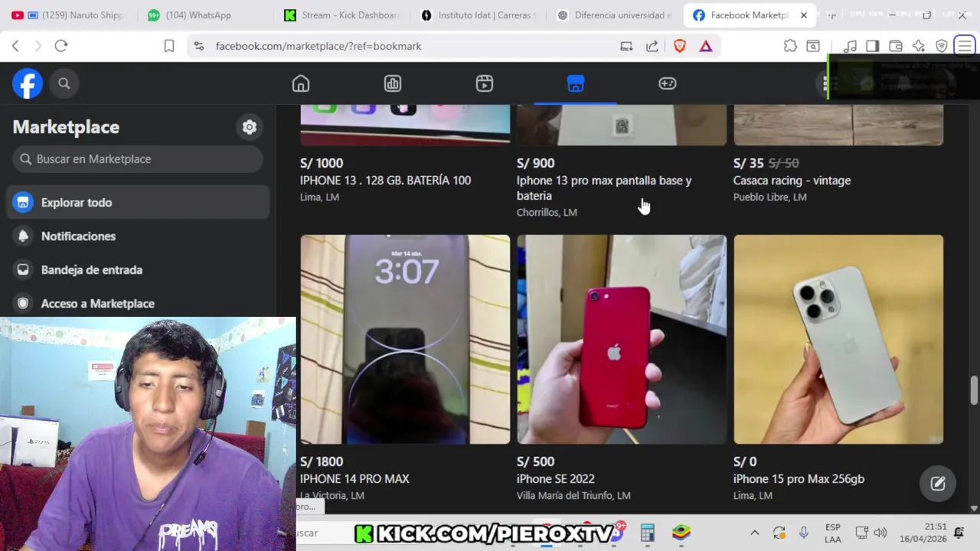The image size is (980, 551).
Task: Open Acceso a Marketplace
Action: coord(138,304)
